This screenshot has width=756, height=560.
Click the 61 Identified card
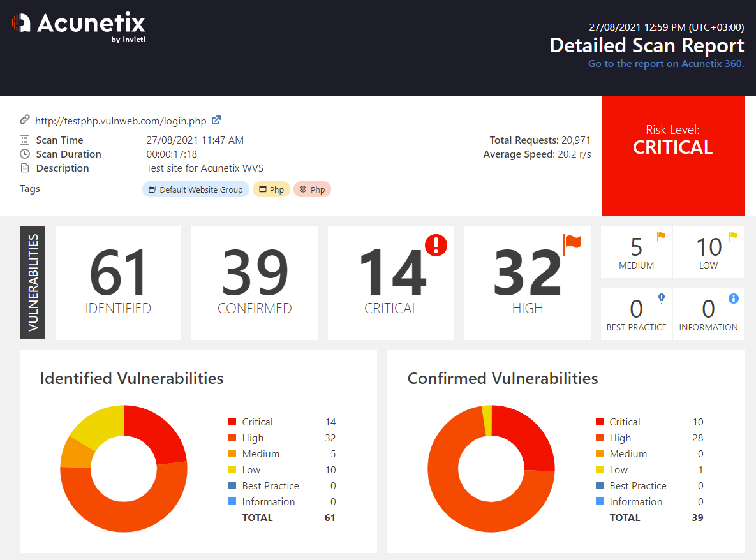(118, 283)
